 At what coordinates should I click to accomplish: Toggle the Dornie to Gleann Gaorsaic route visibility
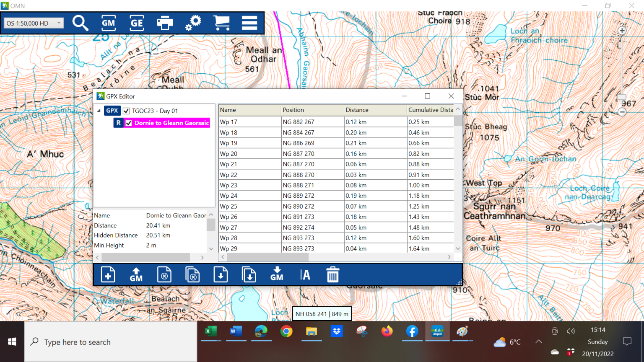129,123
